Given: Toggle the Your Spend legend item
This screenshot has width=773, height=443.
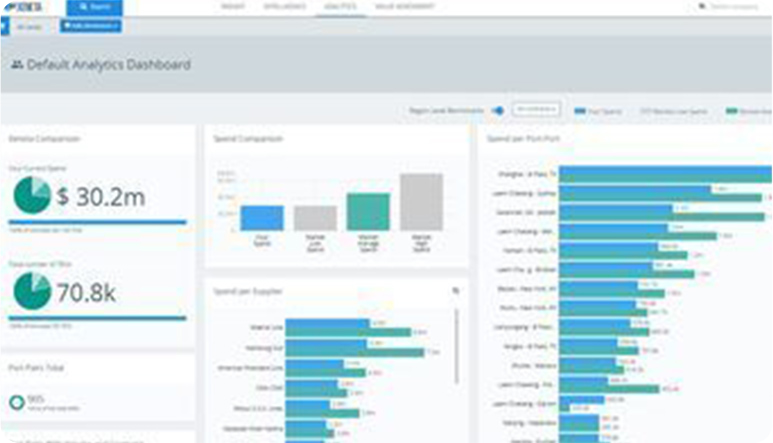Looking at the screenshot, I should click(598, 111).
